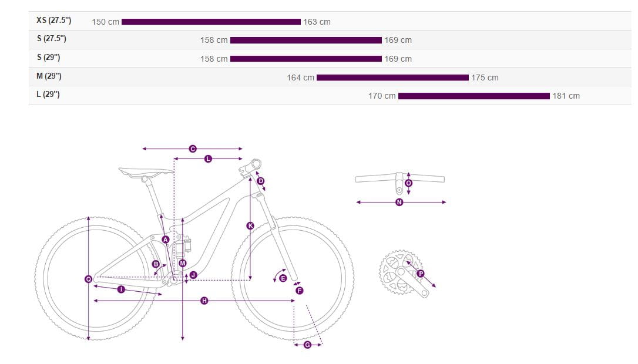638x364 pixels.
Task: Click the L reach marker
Action: click(x=208, y=159)
